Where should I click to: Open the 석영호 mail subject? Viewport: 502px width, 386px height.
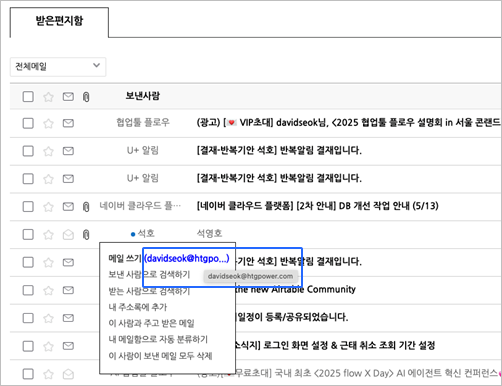209,233
